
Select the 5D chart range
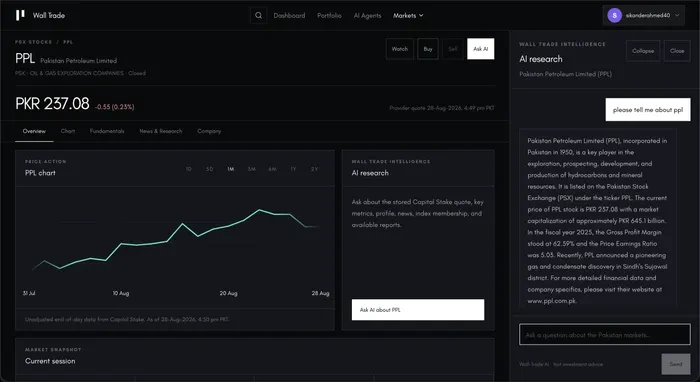click(209, 169)
